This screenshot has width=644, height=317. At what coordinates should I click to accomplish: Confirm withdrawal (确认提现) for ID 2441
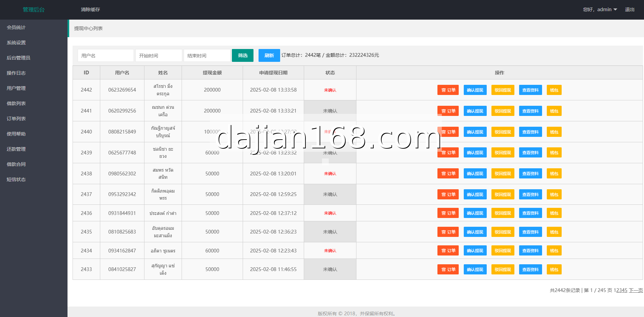475,111
